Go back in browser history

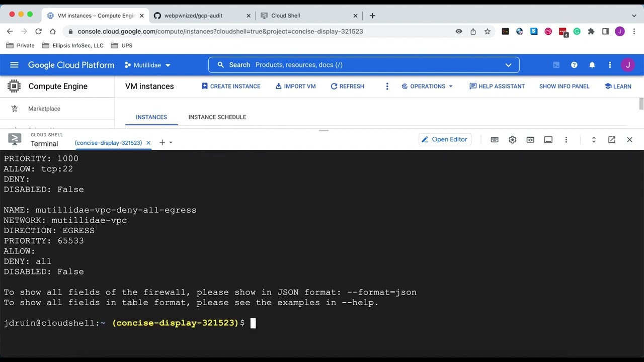[x=10, y=31]
